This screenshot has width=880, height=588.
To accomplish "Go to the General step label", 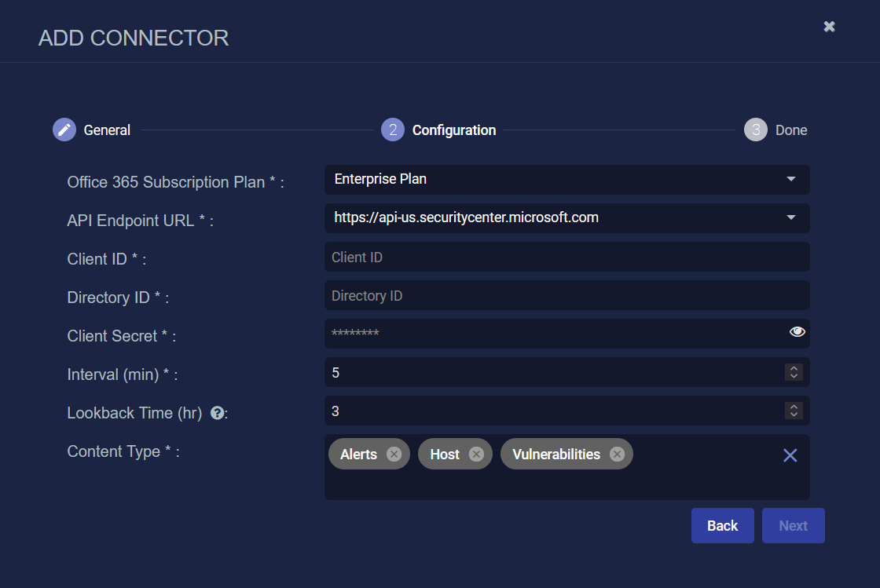I will (107, 130).
